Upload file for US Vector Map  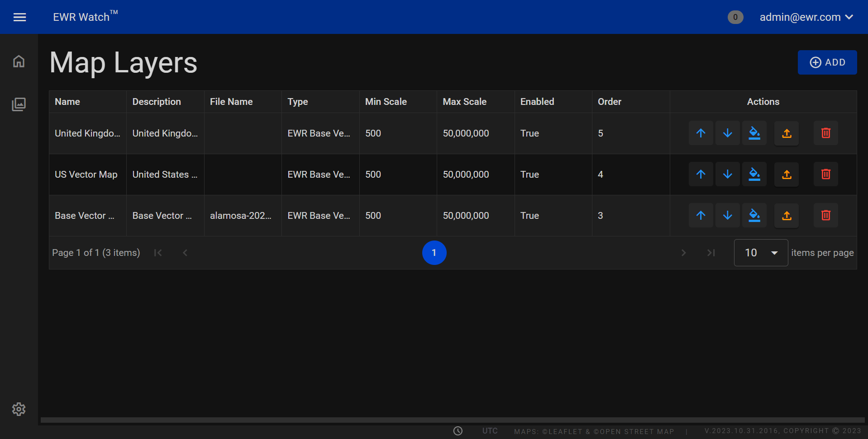click(787, 174)
